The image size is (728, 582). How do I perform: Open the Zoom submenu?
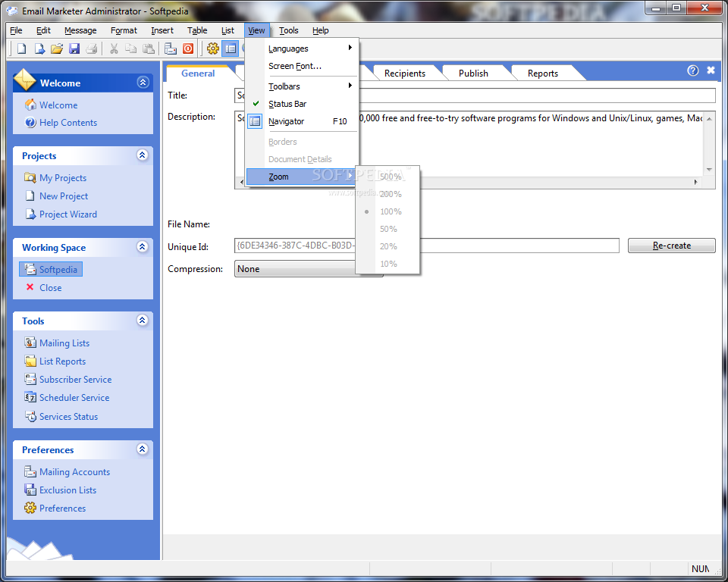(x=303, y=177)
